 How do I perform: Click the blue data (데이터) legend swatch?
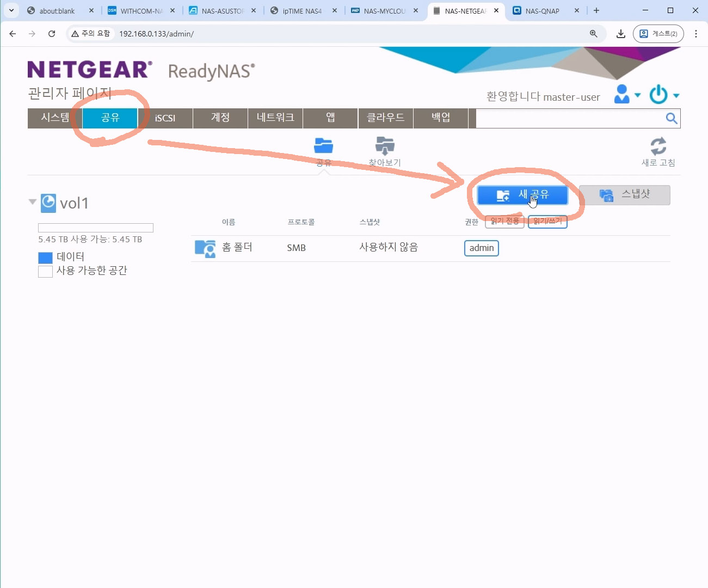coord(45,258)
